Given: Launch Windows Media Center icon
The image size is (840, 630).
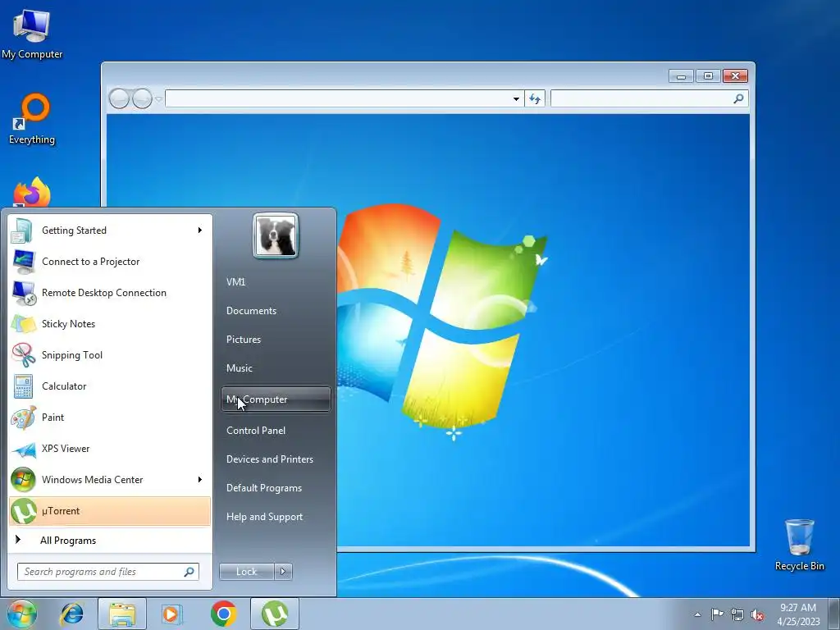Looking at the screenshot, I should (x=23, y=479).
